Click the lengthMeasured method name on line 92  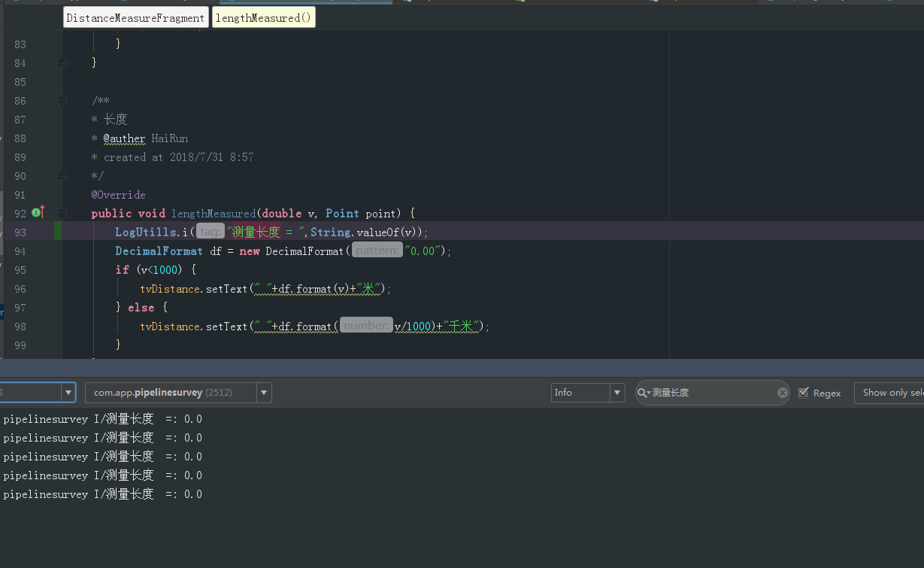214,214
